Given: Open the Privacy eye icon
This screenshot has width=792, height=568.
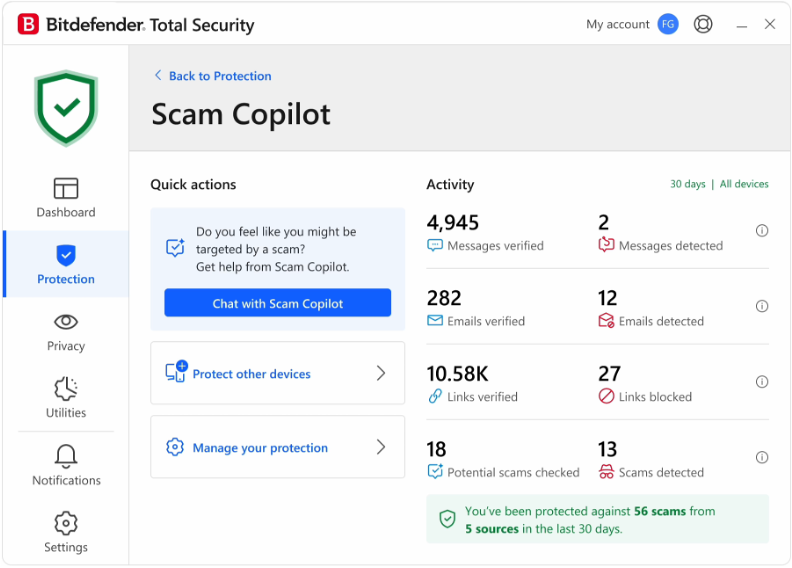Looking at the screenshot, I should point(66,322).
